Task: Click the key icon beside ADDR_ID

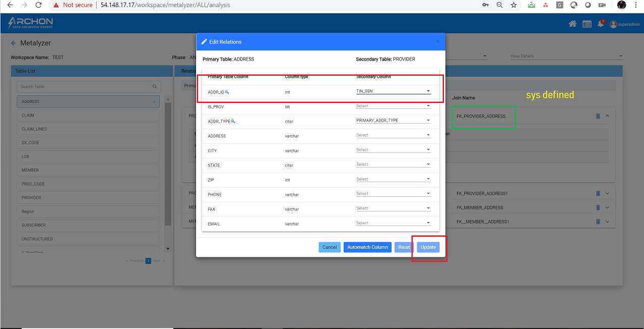Action: coord(227,92)
